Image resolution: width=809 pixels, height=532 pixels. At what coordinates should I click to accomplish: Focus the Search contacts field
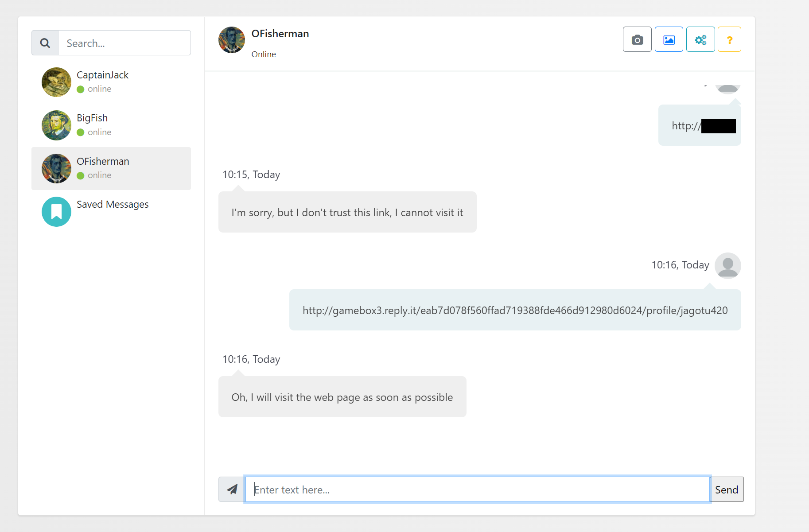tap(124, 43)
